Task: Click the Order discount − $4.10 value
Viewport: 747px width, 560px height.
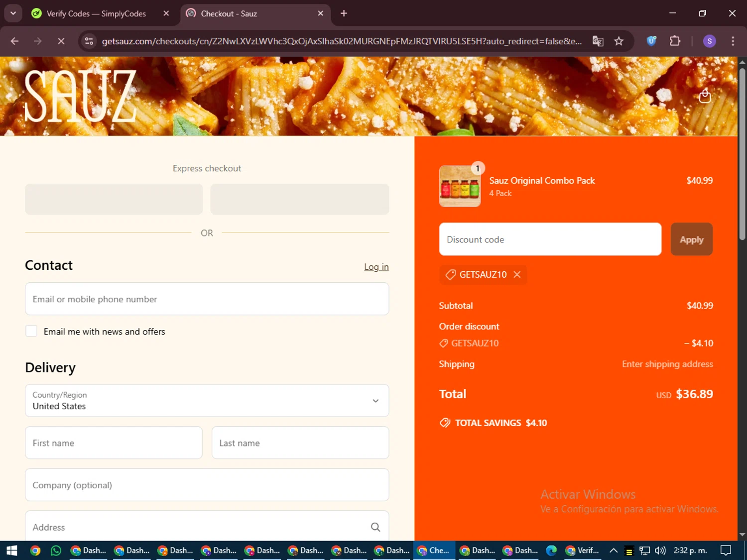Action: tap(699, 343)
